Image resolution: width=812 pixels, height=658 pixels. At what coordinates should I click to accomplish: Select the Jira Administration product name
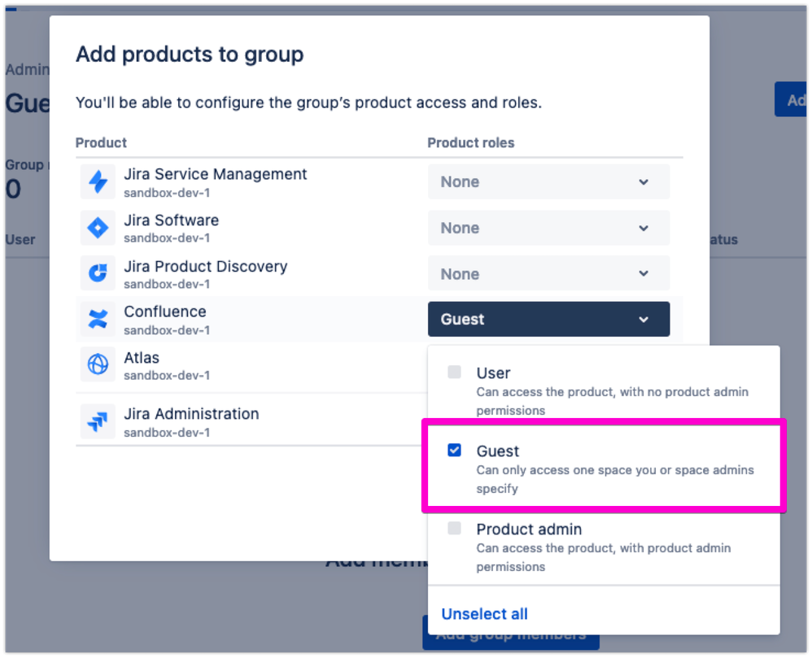[191, 414]
